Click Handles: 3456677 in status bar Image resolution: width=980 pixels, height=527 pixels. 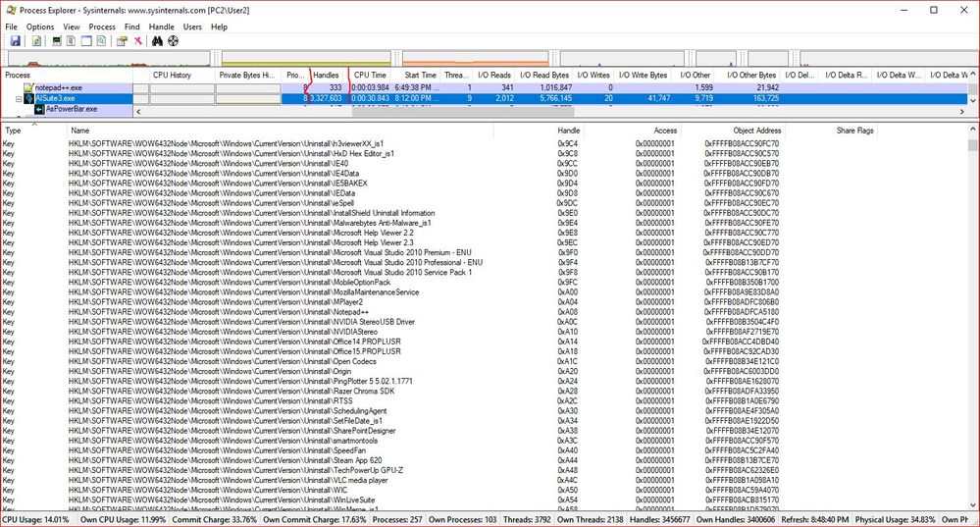tap(660, 519)
